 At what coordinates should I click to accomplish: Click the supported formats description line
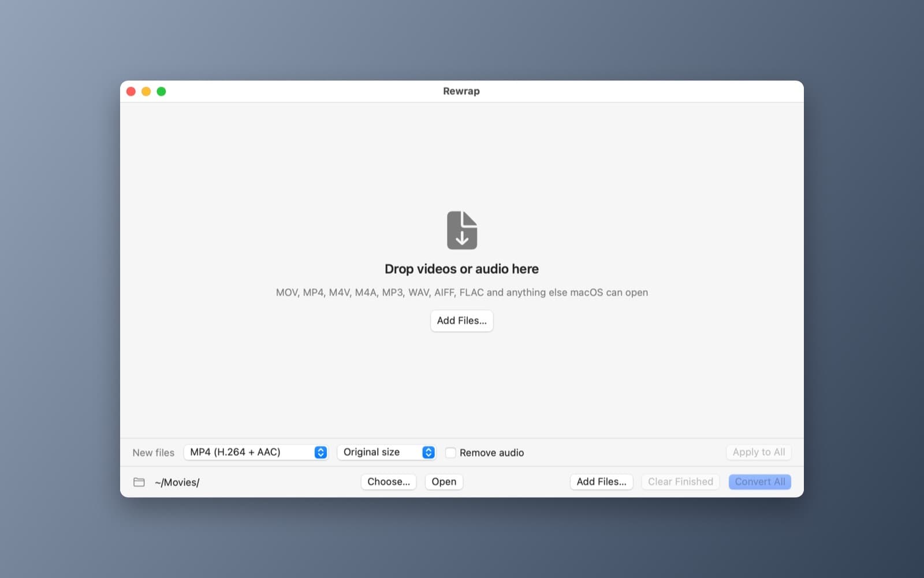point(462,292)
